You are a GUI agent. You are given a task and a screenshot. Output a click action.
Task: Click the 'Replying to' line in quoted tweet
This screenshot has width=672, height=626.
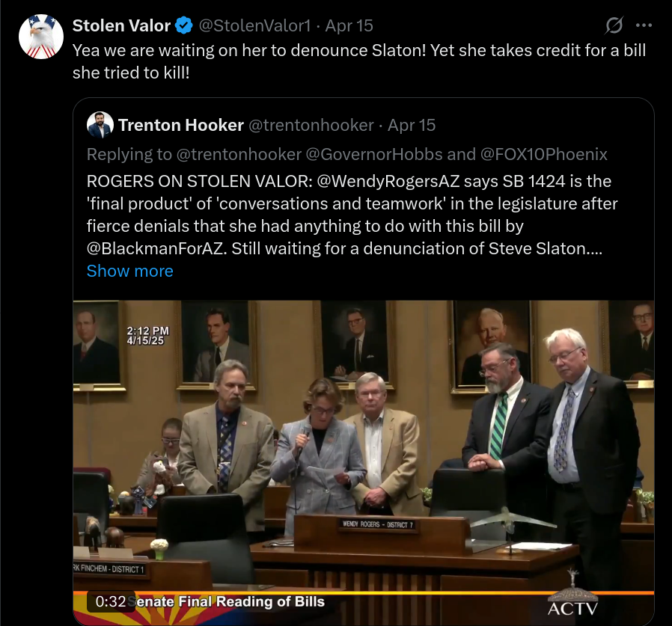click(347, 154)
